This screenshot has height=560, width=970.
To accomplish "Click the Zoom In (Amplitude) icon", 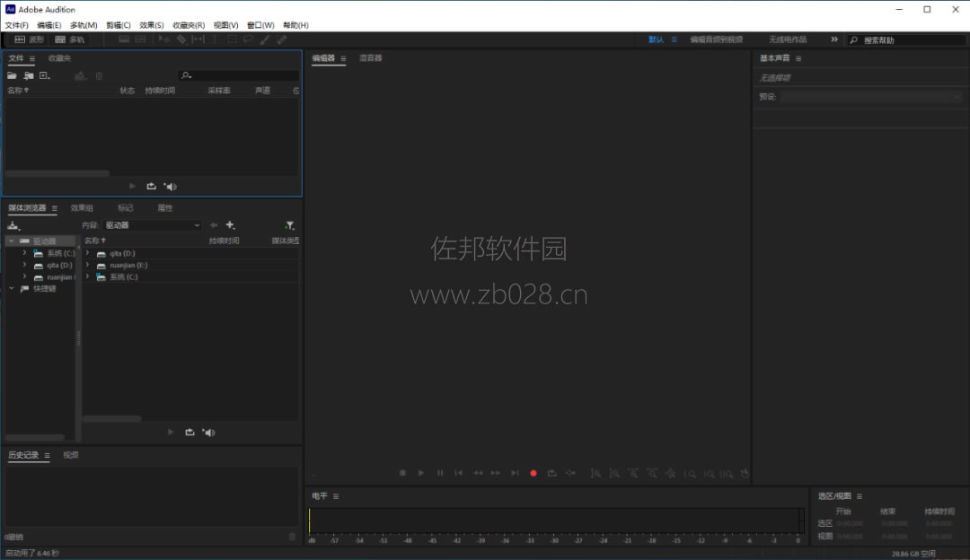I will [x=595, y=474].
